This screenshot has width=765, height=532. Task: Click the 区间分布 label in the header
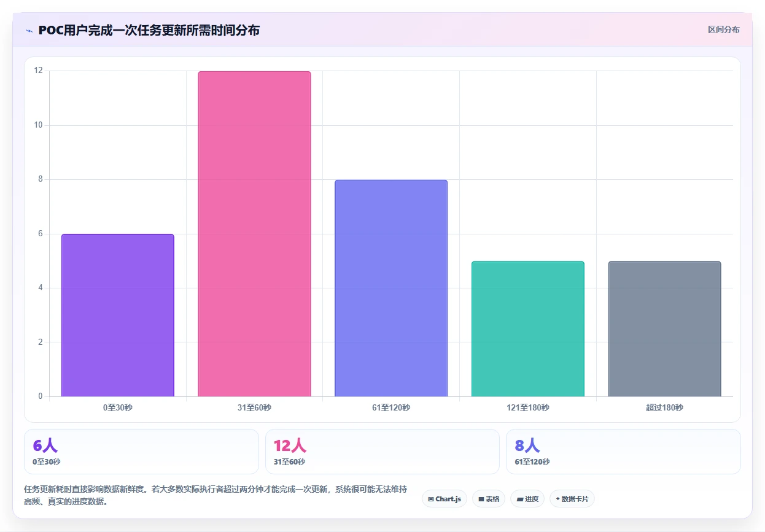click(x=723, y=29)
